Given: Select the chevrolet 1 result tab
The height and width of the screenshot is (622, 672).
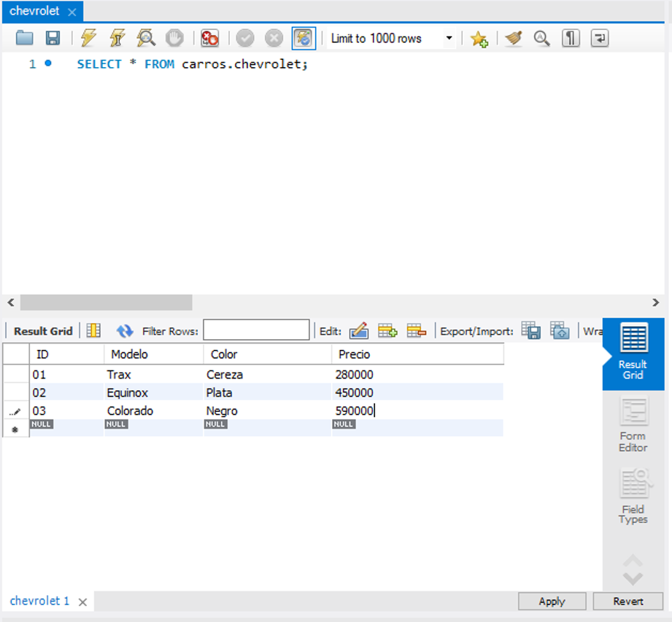Looking at the screenshot, I should [39, 601].
